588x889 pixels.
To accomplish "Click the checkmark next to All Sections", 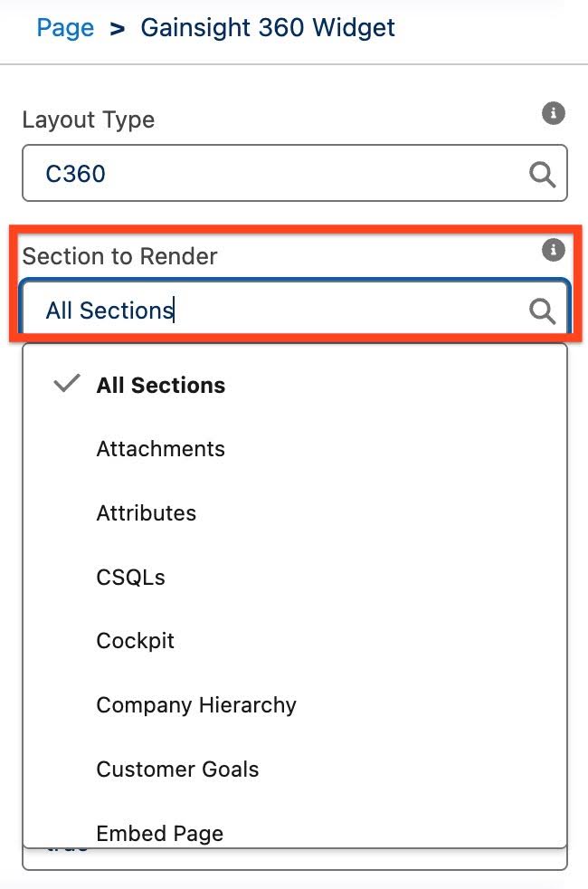I will click(65, 384).
